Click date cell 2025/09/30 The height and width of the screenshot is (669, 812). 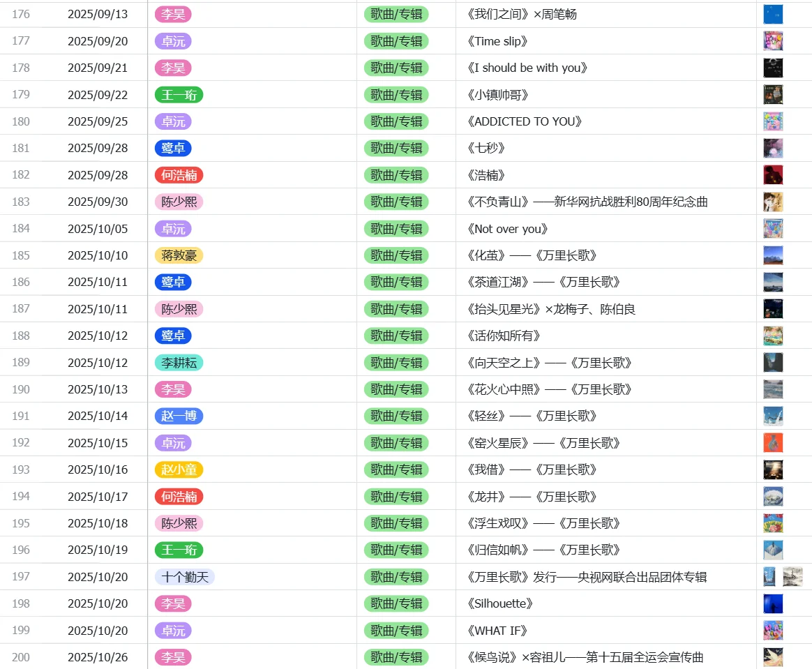click(x=98, y=202)
